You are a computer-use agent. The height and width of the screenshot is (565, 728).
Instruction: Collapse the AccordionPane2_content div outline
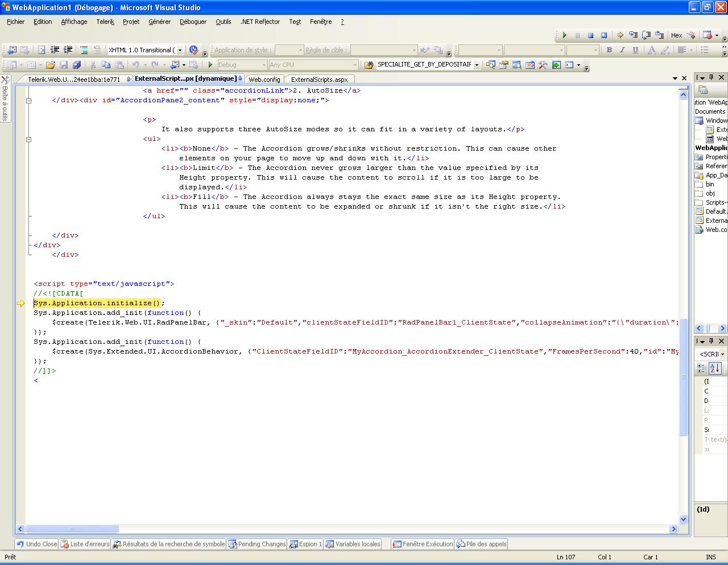point(28,100)
